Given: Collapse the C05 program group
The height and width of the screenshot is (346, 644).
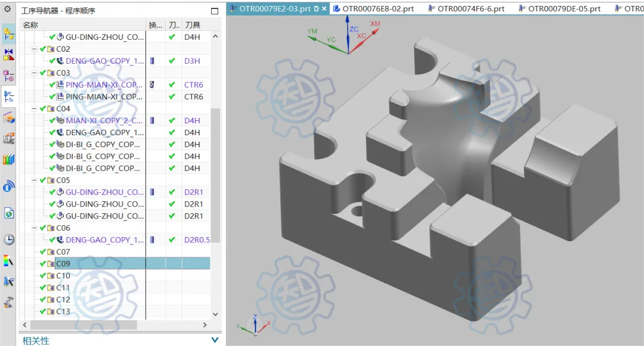Looking at the screenshot, I should pos(35,180).
